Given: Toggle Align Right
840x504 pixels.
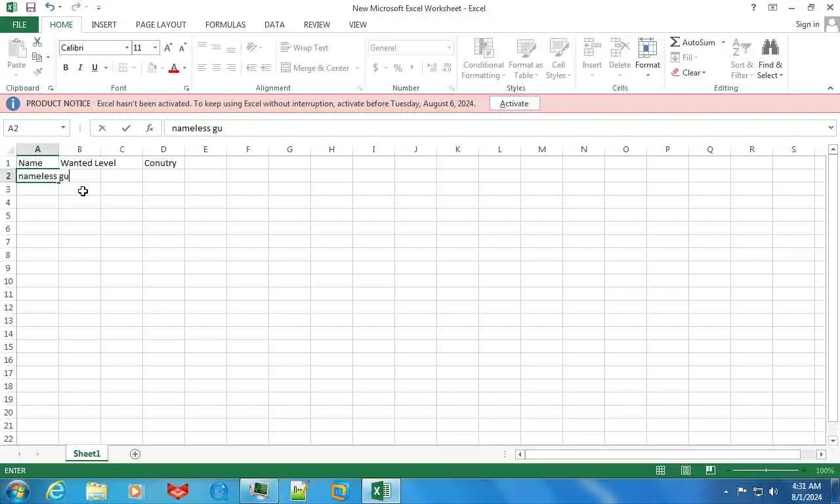Looking at the screenshot, I should (x=231, y=68).
